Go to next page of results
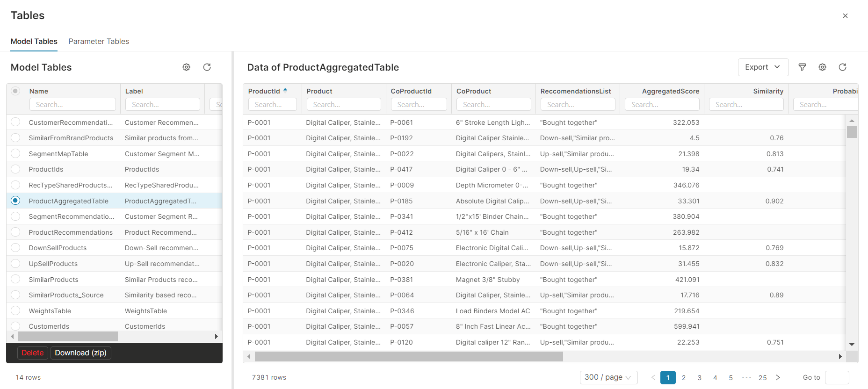This screenshot has width=868, height=389. (x=778, y=377)
